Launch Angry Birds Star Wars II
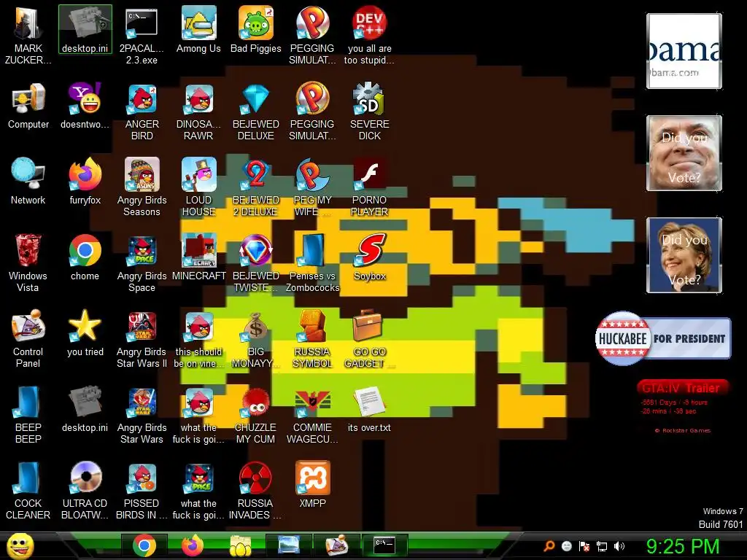The image size is (747, 560). click(x=142, y=338)
